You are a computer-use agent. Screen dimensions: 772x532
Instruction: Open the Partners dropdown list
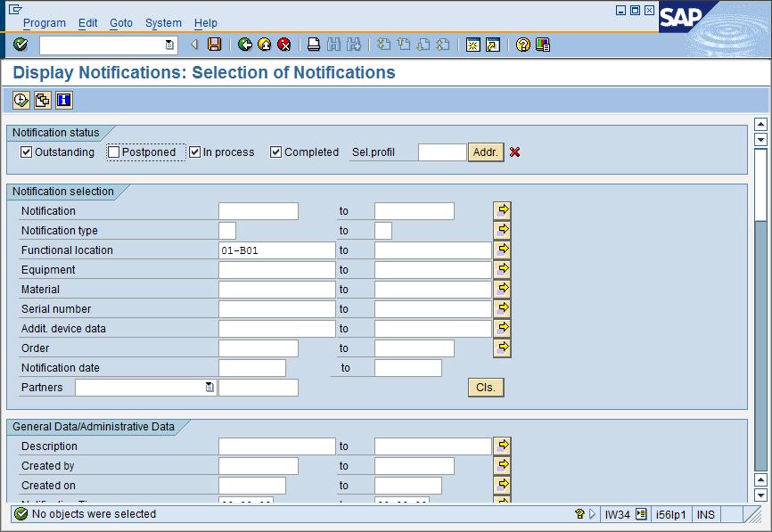click(209, 388)
